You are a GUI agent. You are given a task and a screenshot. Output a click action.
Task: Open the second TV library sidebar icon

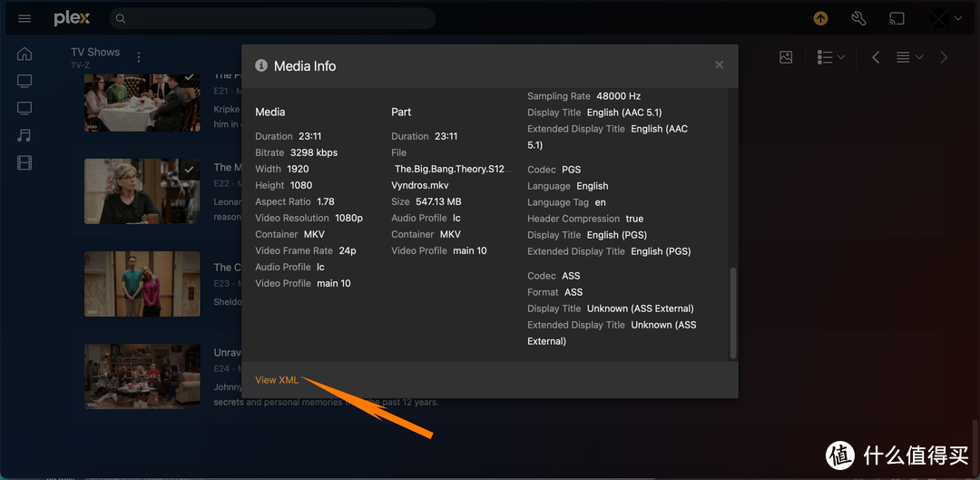(24, 109)
